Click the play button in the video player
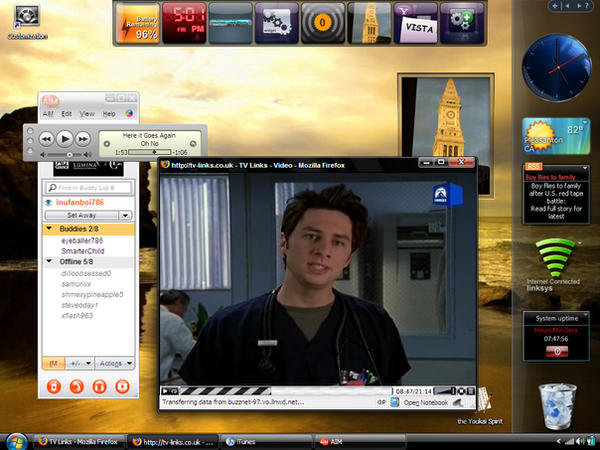This screenshot has height=450, width=600. [x=165, y=391]
